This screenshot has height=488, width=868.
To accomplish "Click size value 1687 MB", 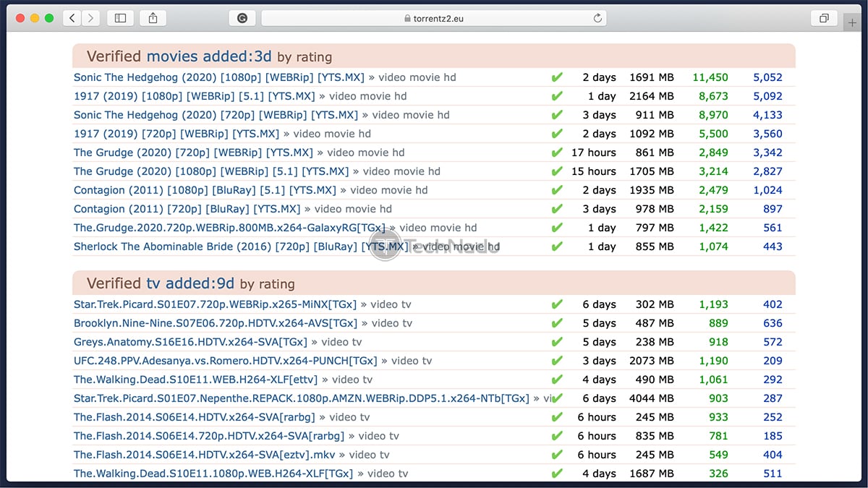I will pyautogui.click(x=651, y=474).
